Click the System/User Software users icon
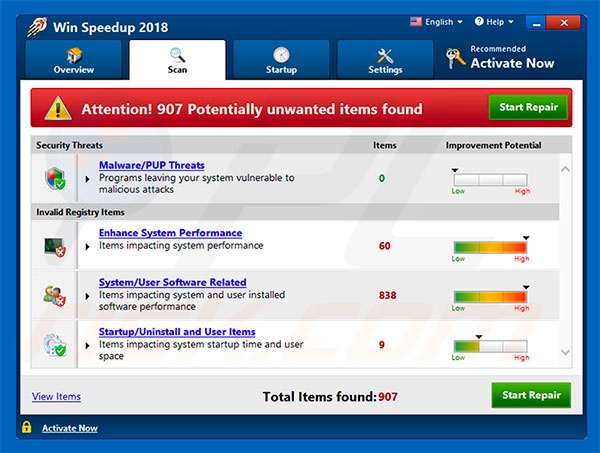 [55, 295]
